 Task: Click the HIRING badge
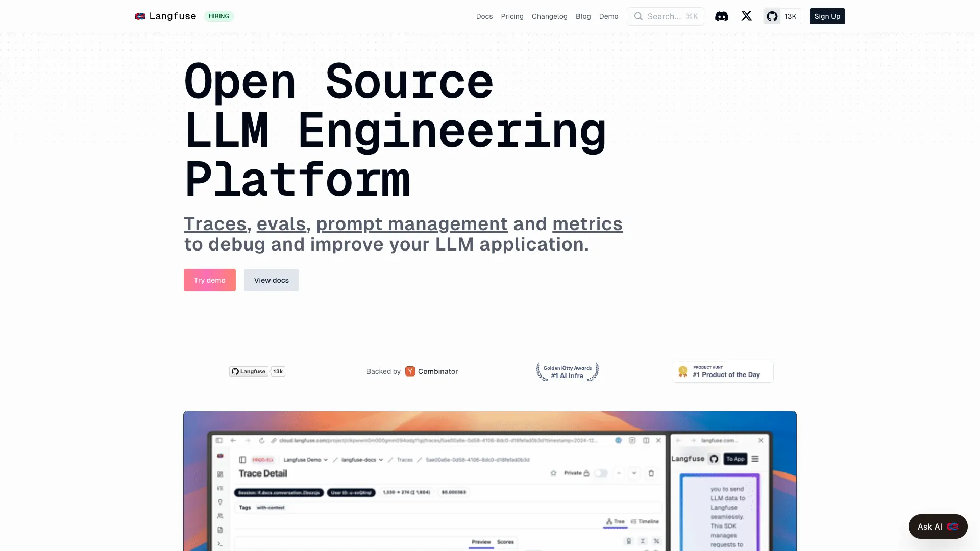point(218,16)
